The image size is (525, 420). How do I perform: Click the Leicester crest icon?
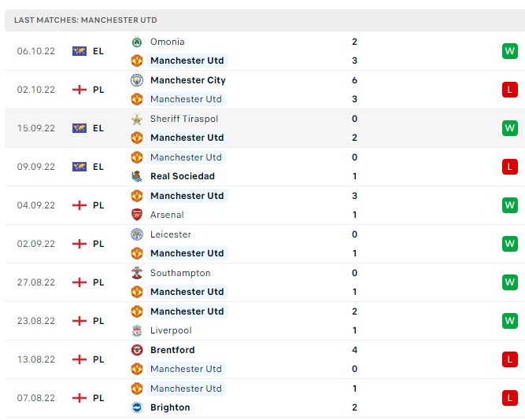tap(136, 234)
